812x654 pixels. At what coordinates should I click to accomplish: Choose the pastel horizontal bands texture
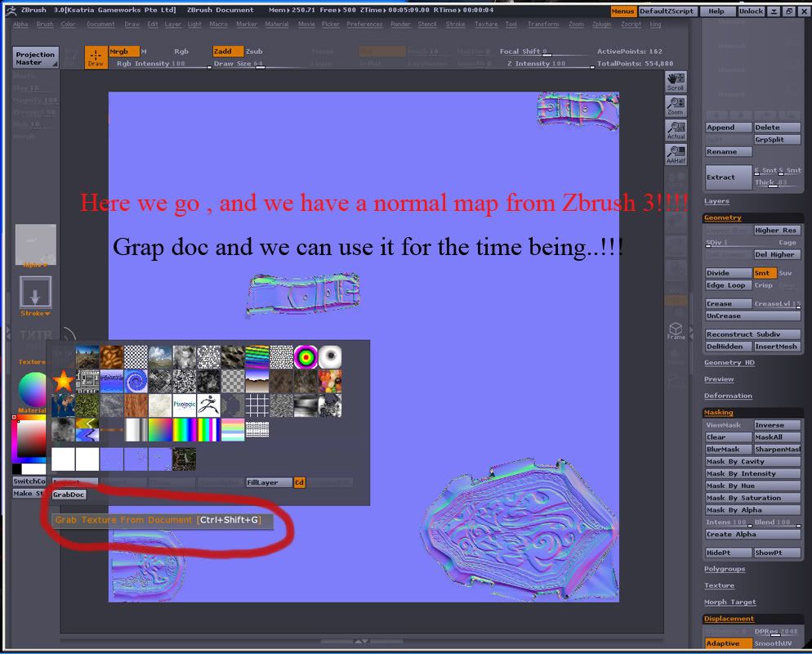[233, 430]
